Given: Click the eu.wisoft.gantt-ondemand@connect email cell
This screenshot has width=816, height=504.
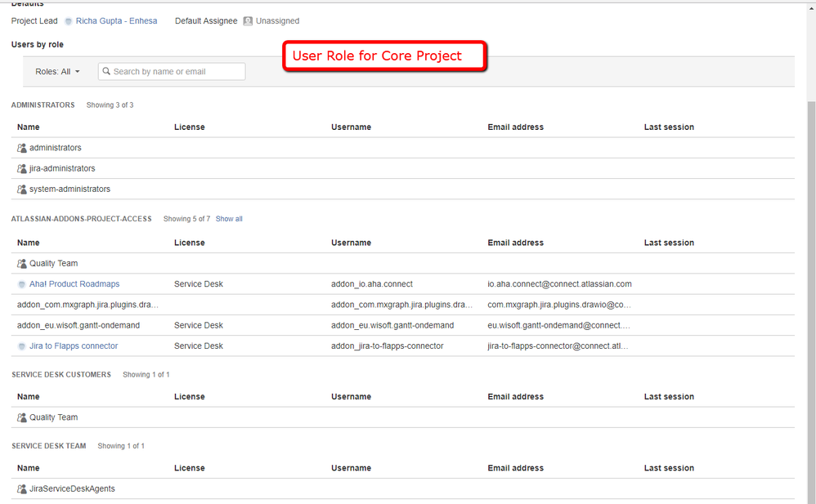Looking at the screenshot, I should tap(558, 326).
